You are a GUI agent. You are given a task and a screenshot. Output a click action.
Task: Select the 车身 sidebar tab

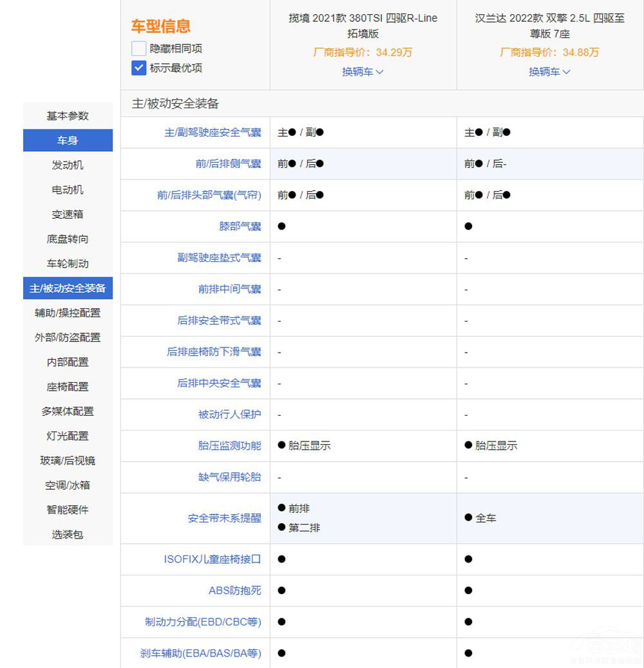[x=67, y=140]
